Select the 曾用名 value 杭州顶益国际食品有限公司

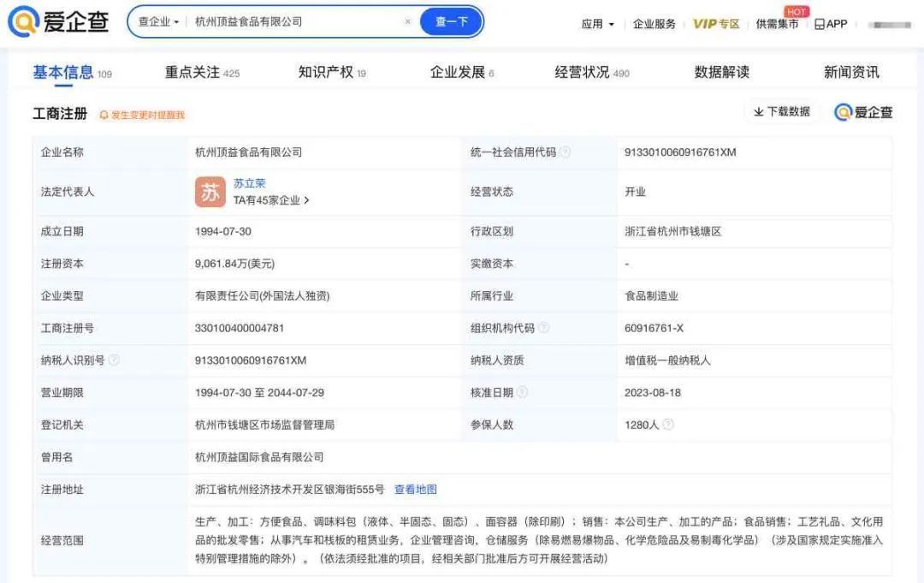coord(259,457)
